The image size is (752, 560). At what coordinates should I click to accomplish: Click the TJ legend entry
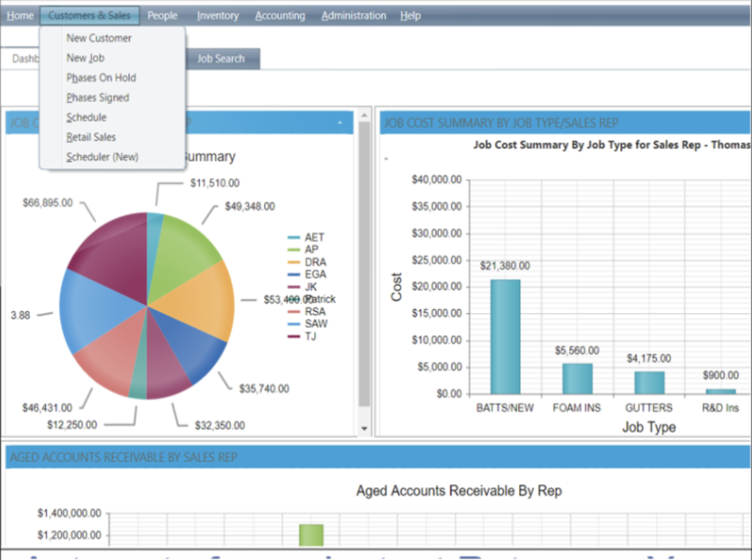[302, 336]
